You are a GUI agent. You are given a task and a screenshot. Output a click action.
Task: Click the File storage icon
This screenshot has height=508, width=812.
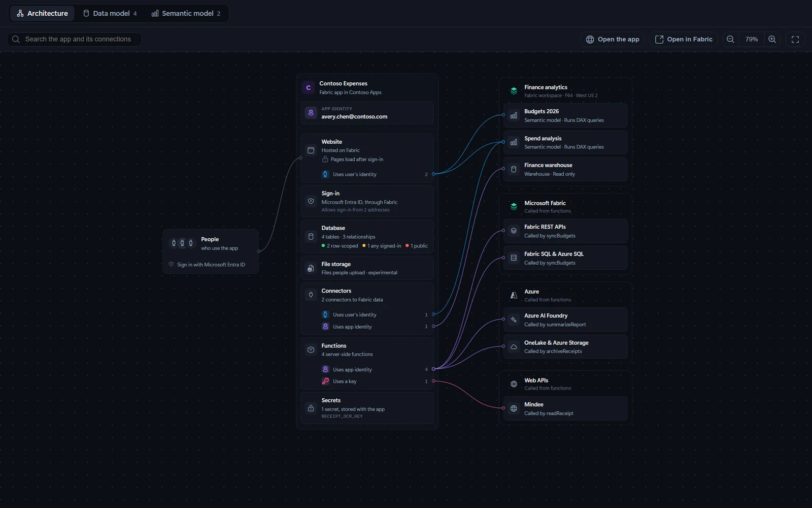point(311,268)
